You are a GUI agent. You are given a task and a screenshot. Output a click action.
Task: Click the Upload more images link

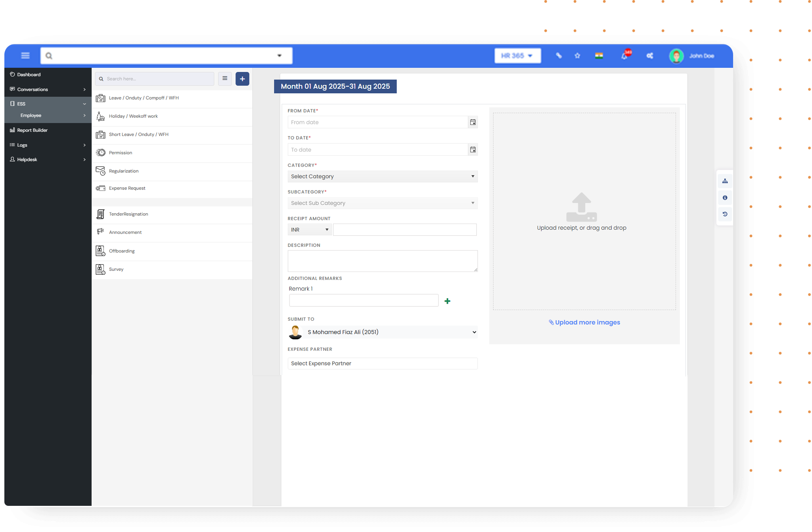point(584,322)
